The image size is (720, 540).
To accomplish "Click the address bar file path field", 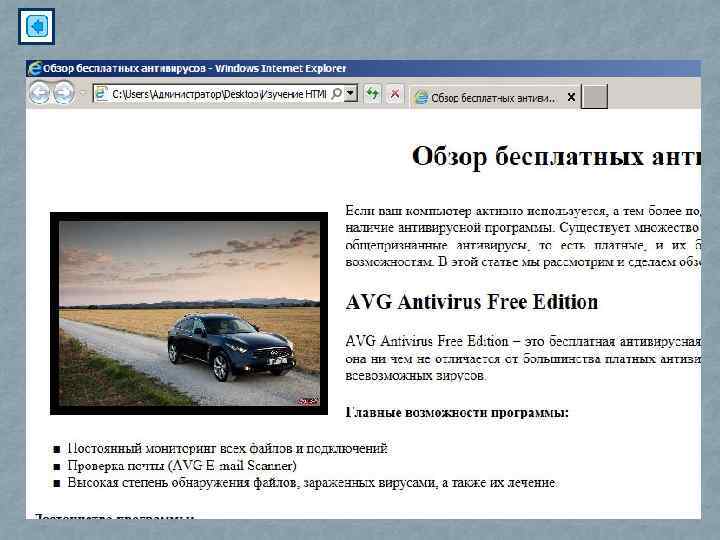I will 219,94.
